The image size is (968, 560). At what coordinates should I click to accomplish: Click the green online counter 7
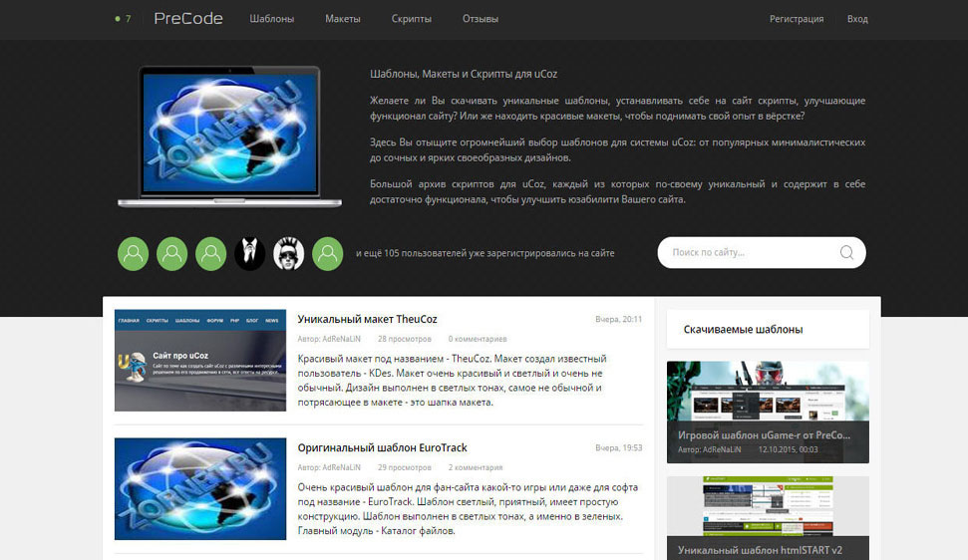[x=123, y=19]
